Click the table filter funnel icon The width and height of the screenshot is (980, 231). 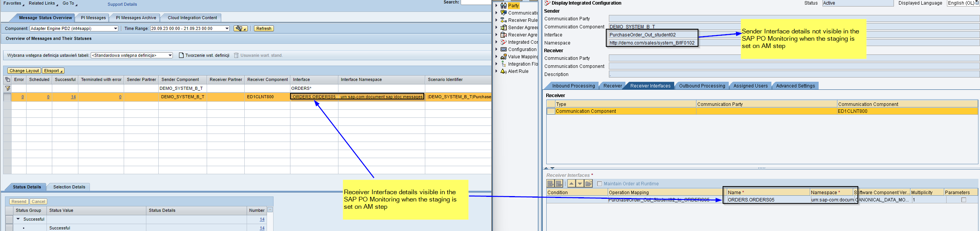click(7, 88)
